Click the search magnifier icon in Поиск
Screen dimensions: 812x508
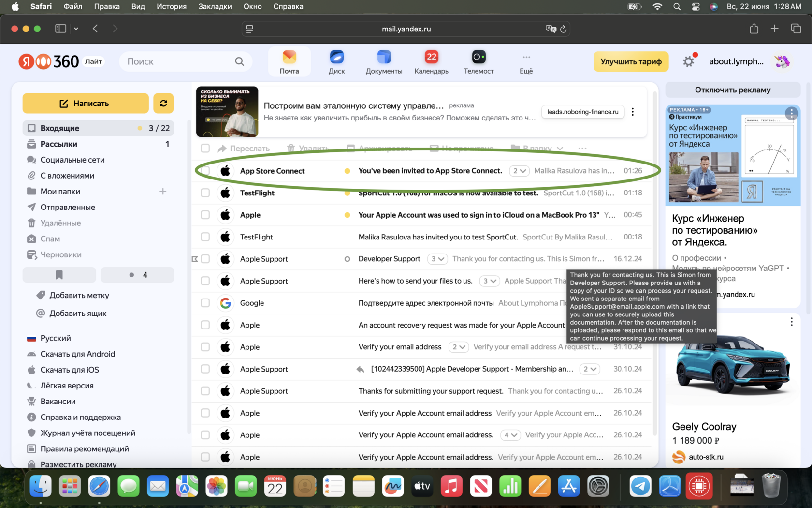tap(239, 61)
